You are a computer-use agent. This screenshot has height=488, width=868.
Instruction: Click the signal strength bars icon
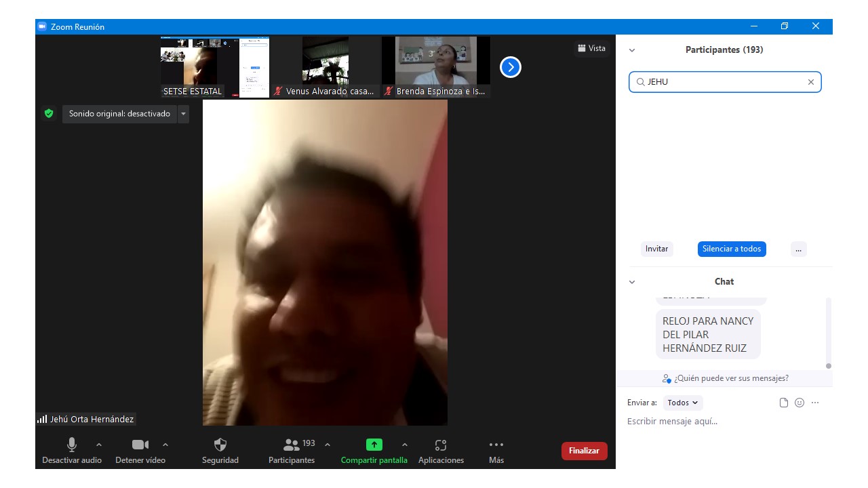click(42, 420)
